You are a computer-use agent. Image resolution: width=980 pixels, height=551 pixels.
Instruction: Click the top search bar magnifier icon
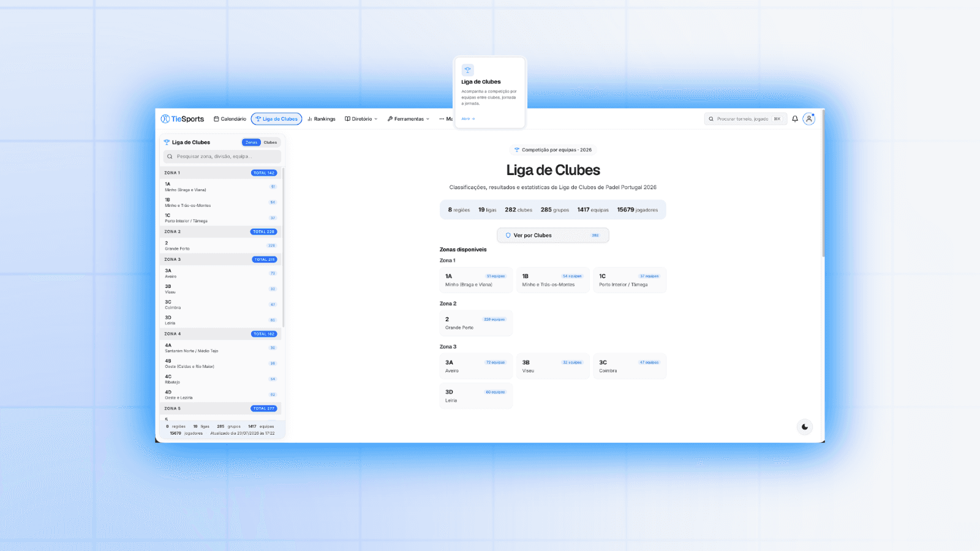pyautogui.click(x=711, y=119)
